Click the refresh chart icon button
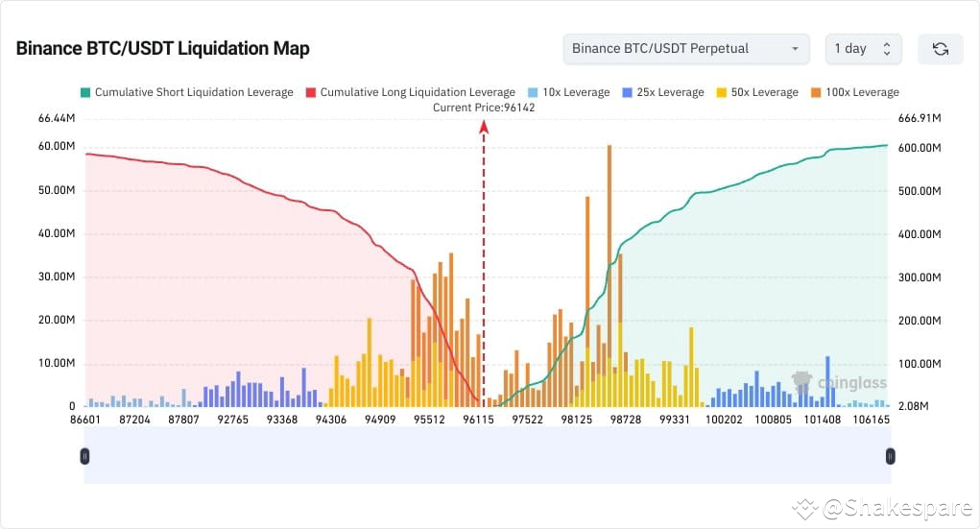 tap(940, 49)
